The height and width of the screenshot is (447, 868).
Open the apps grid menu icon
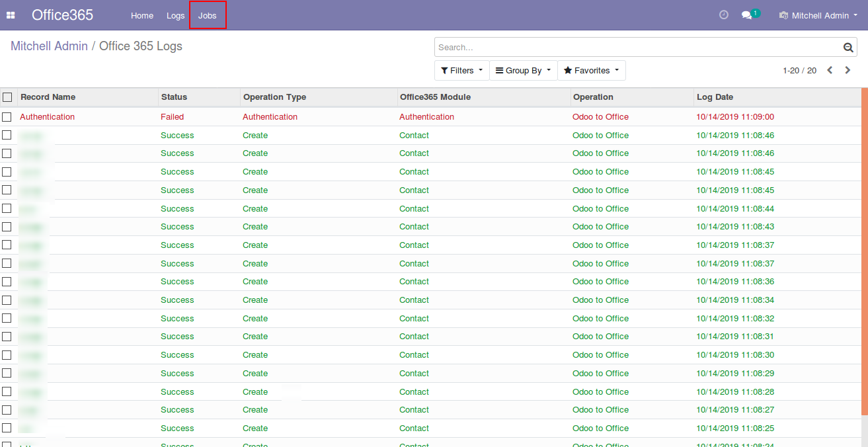point(11,15)
